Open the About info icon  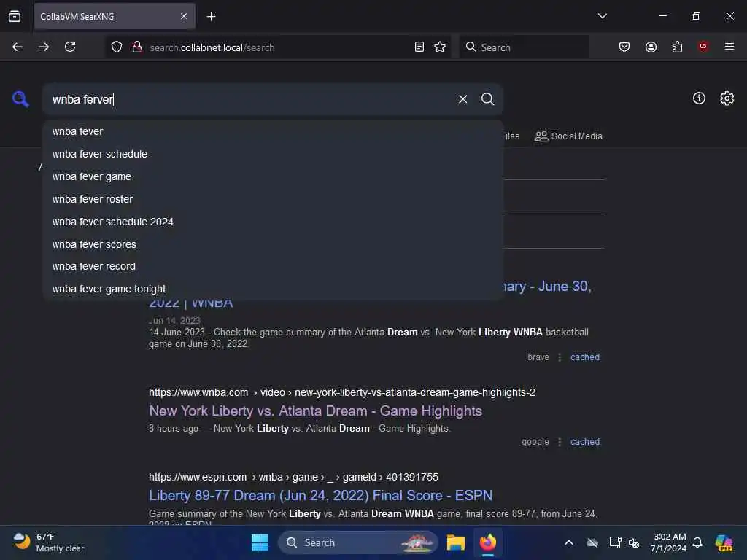(x=699, y=98)
